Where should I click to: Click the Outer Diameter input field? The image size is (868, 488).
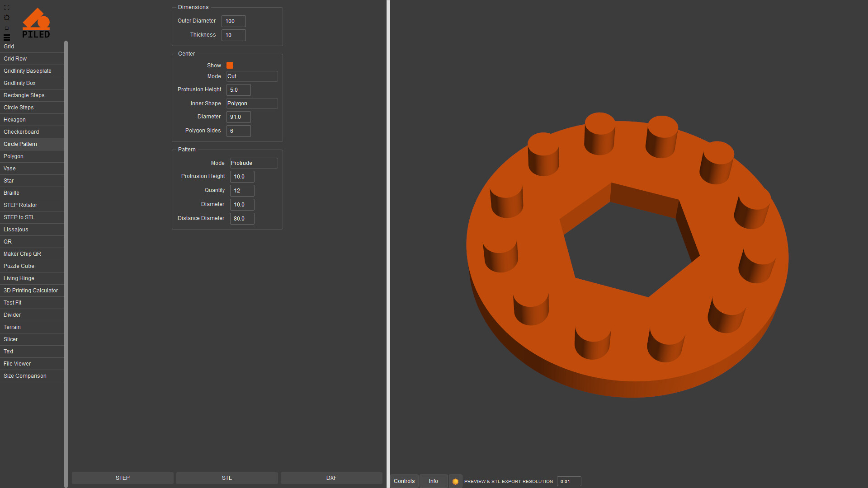[x=233, y=21]
